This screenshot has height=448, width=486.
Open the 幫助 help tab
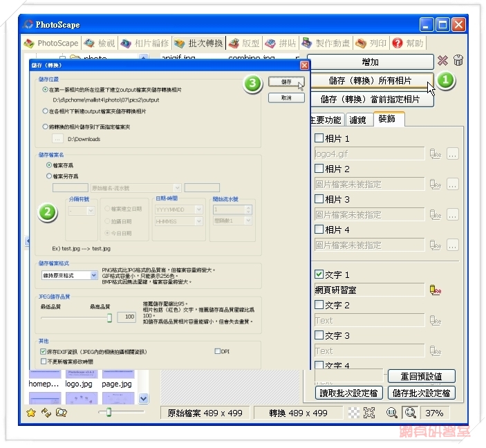click(408, 43)
